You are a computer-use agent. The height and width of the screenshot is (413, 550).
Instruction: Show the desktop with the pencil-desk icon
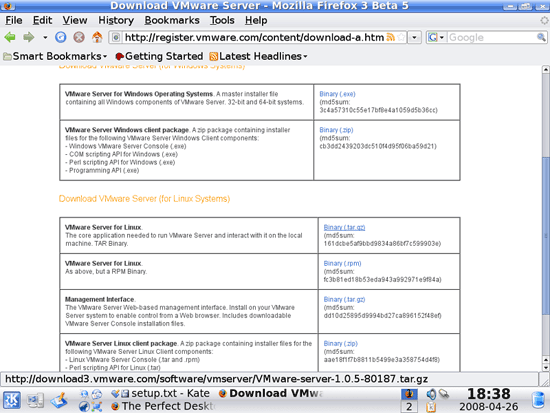(59, 400)
